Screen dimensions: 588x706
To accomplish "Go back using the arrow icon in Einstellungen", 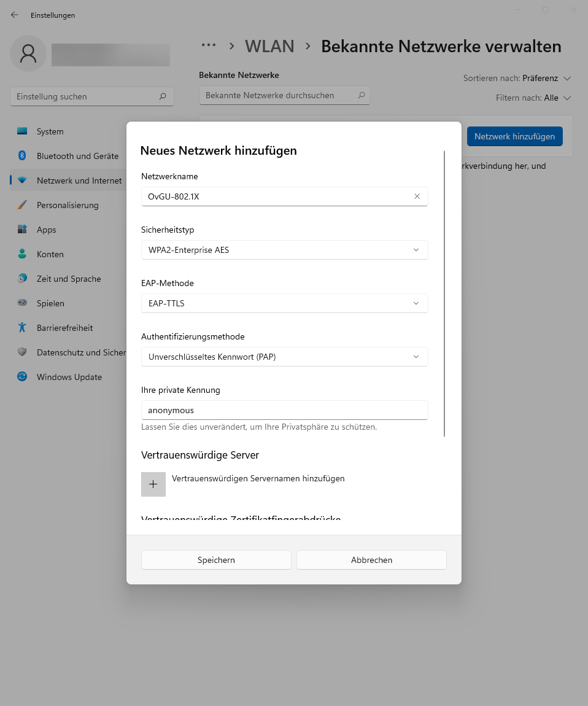I will coord(14,15).
